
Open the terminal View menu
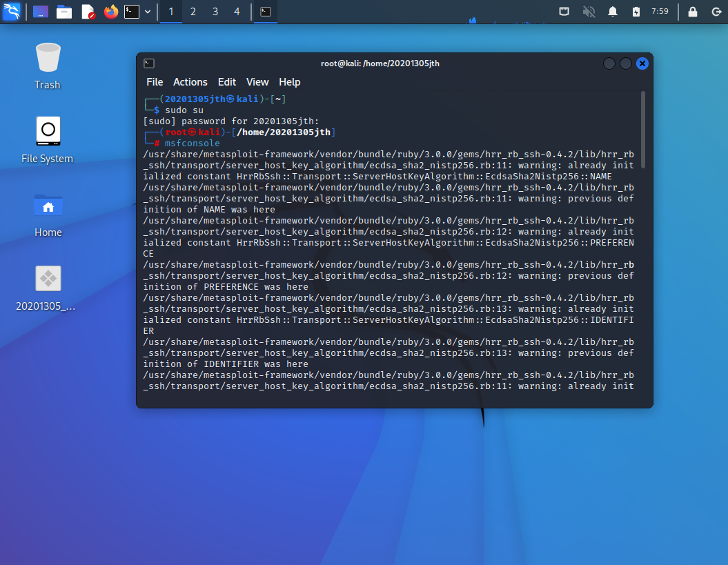pyautogui.click(x=257, y=82)
